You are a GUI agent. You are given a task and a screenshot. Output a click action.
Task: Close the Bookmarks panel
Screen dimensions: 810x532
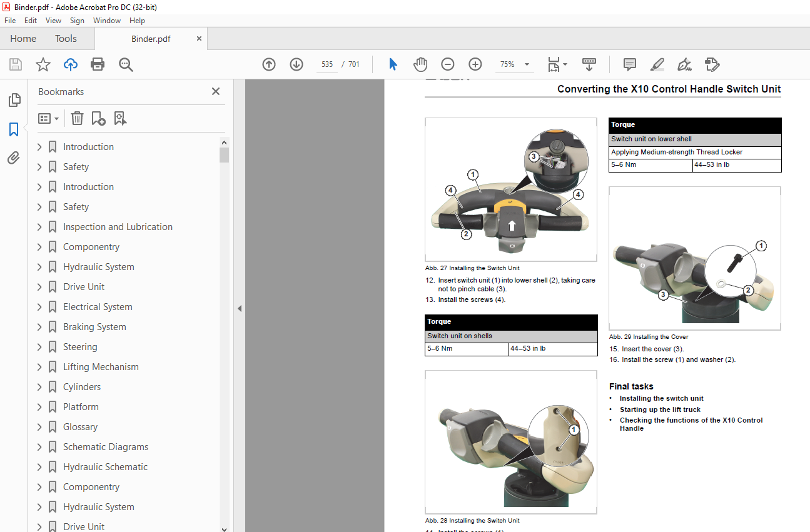click(216, 91)
